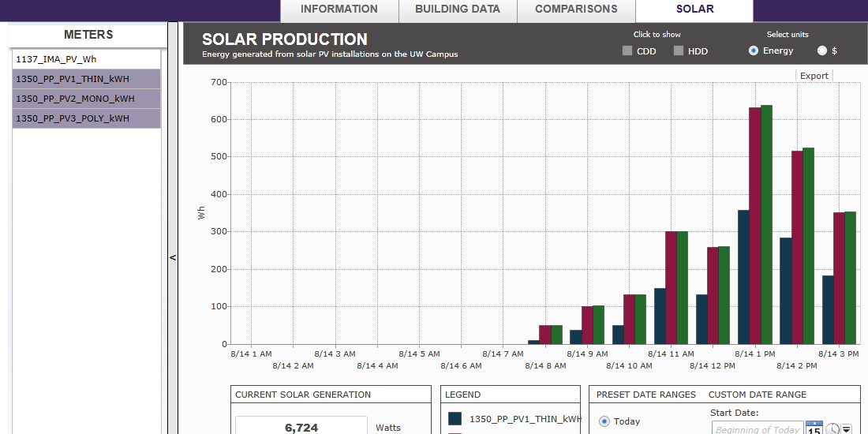
Task: Click the clock time picker icon
Action: coord(832,429)
